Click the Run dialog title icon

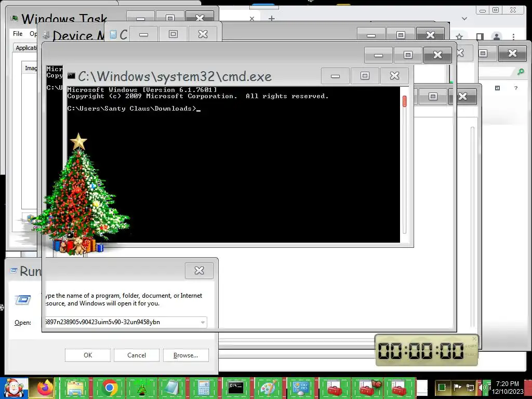click(14, 270)
